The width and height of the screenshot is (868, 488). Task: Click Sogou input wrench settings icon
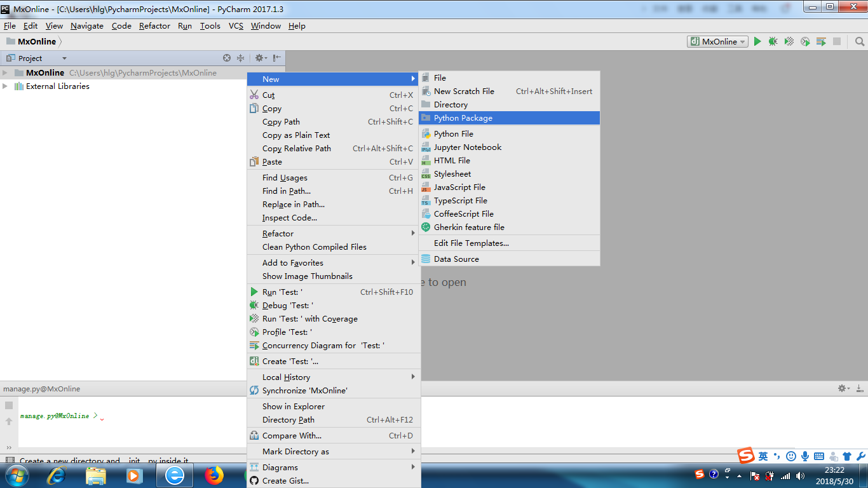tap(861, 456)
